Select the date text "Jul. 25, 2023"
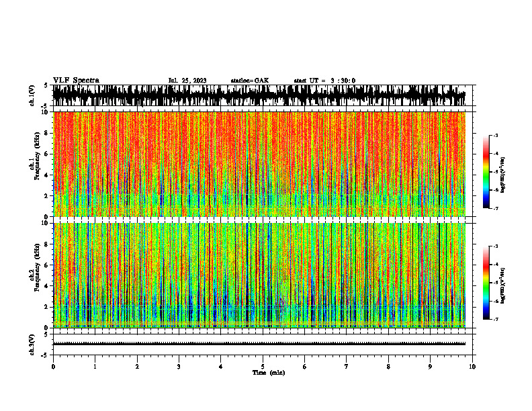Viewport: 532px width, 411px height. (187, 81)
